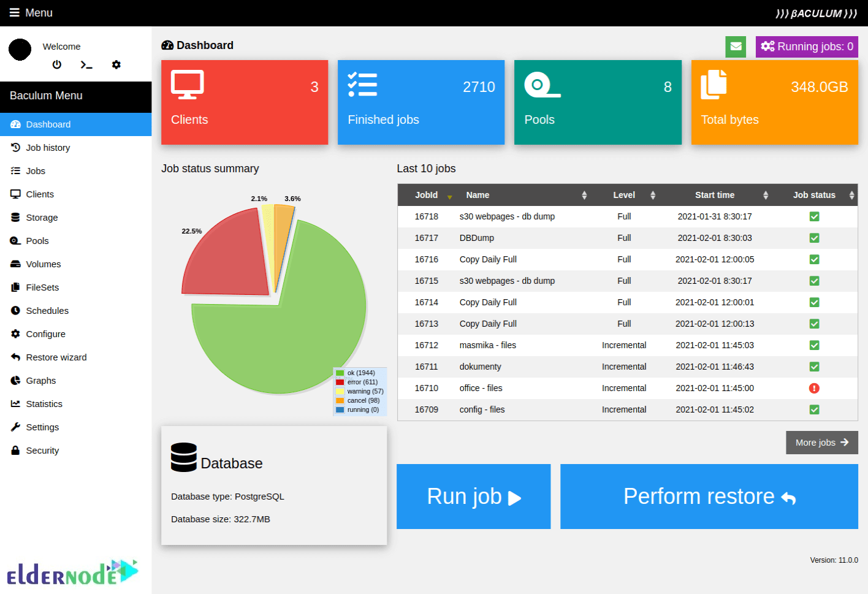Open Volumes menu item
The width and height of the screenshot is (868, 594).
pos(75,264)
